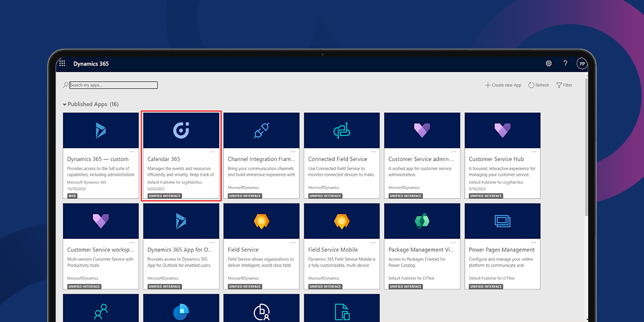Open the app launcher waffle icon
The width and height of the screenshot is (644, 322).
coord(62,63)
